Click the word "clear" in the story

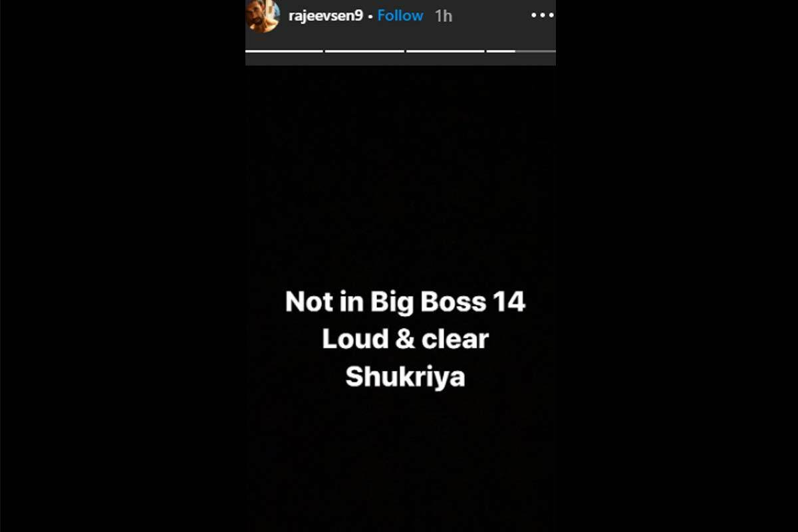point(455,340)
